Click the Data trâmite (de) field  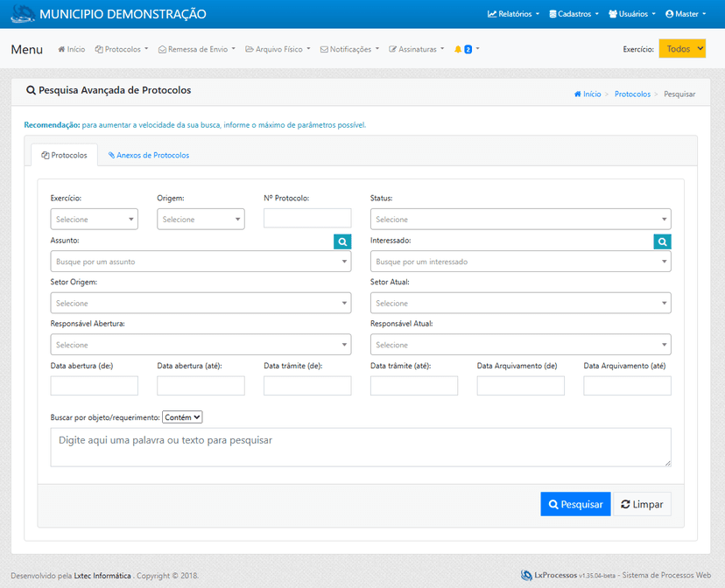pos(307,386)
